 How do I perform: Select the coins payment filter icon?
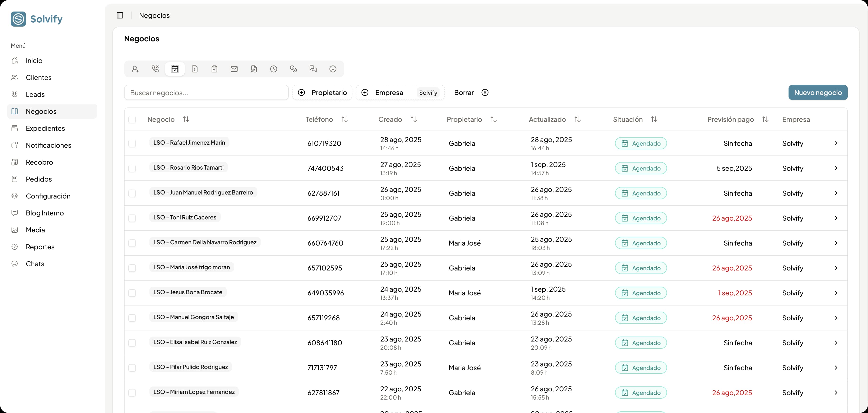293,69
